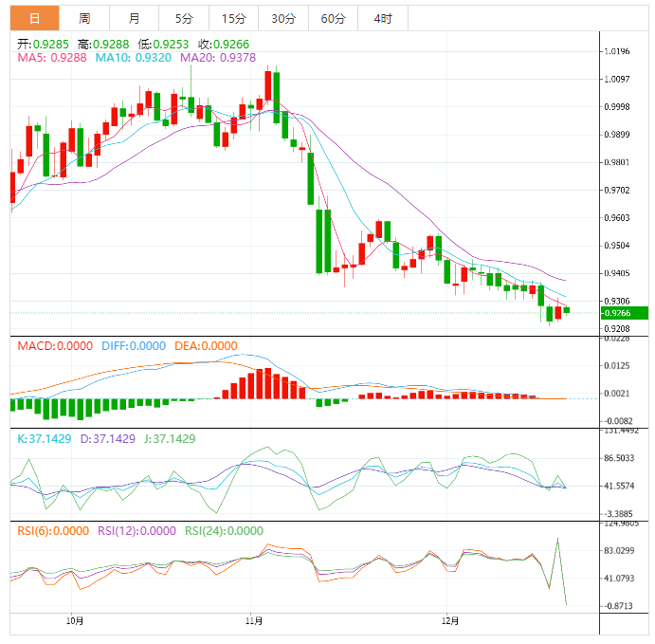Click the green 0.9266 current price tag

click(x=625, y=313)
